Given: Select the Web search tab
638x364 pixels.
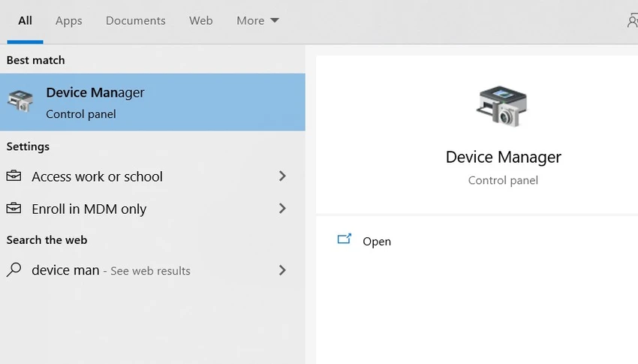Looking at the screenshot, I should click(200, 21).
